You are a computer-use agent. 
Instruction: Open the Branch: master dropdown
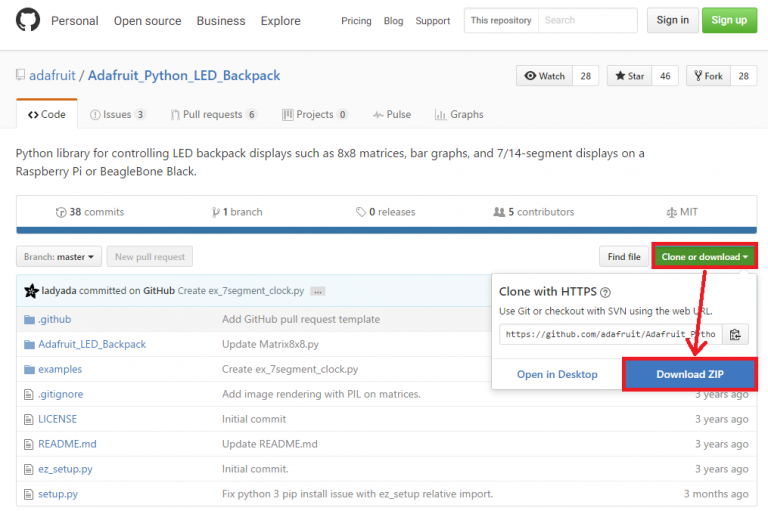pos(60,257)
